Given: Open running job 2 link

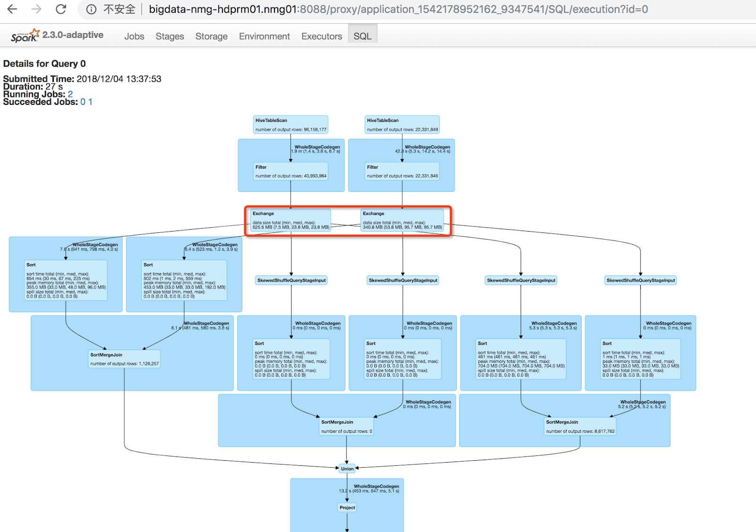Looking at the screenshot, I should 70,94.
